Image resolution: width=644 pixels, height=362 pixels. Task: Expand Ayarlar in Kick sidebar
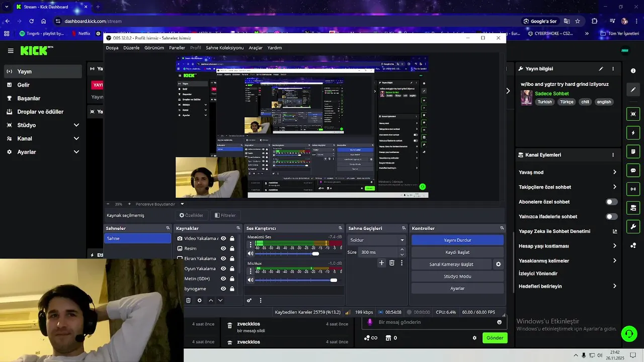(x=76, y=152)
